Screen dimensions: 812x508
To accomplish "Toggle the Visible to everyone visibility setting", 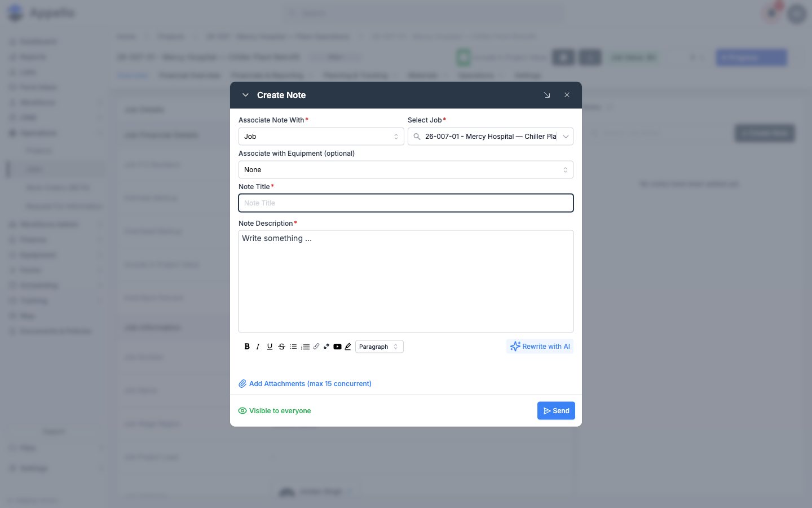I will click(275, 411).
